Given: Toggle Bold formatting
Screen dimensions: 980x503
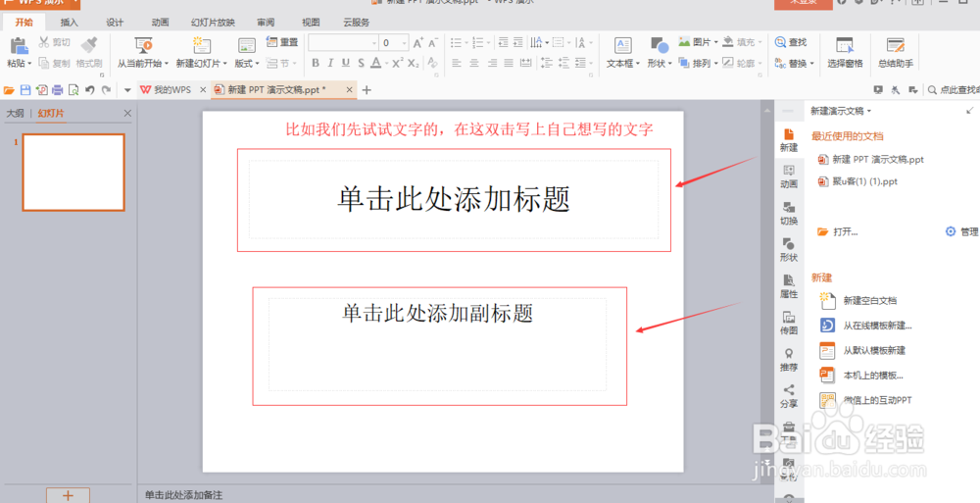Looking at the screenshot, I should click(x=316, y=63).
